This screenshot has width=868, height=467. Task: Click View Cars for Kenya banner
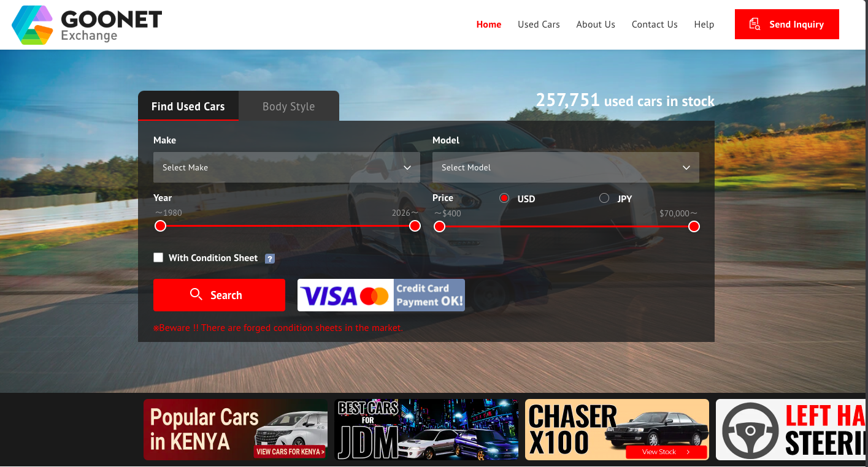point(290,452)
